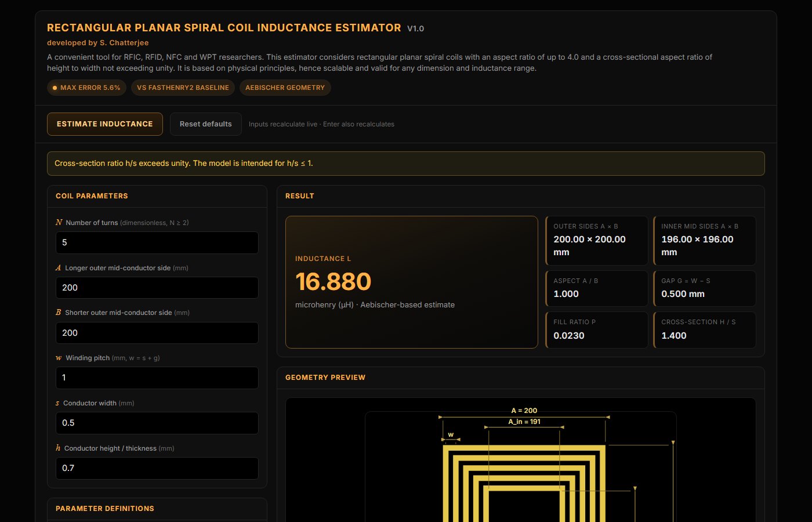
Task: Click the Winding pitch input field
Action: (x=157, y=378)
